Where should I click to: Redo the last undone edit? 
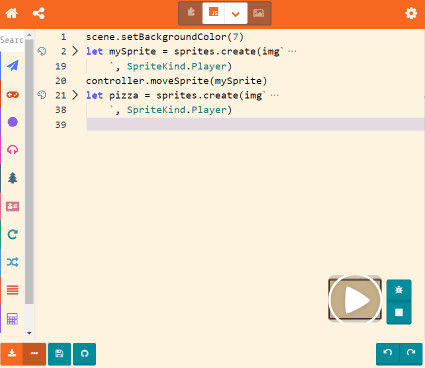[x=411, y=353]
